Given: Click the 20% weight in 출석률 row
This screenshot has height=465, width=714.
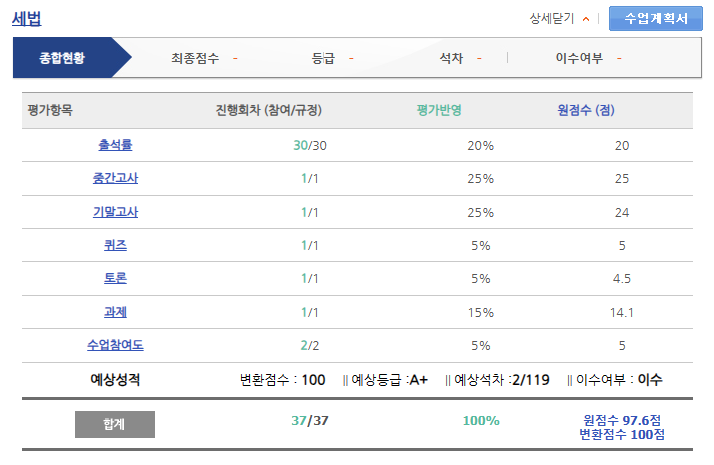Looking at the screenshot, I should pyautogui.click(x=480, y=145).
